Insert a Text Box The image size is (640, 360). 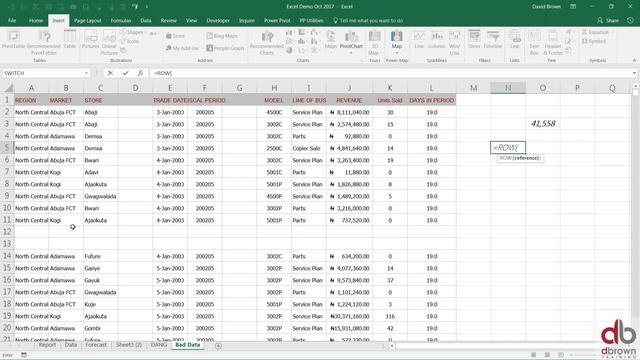(x=534, y=43)
